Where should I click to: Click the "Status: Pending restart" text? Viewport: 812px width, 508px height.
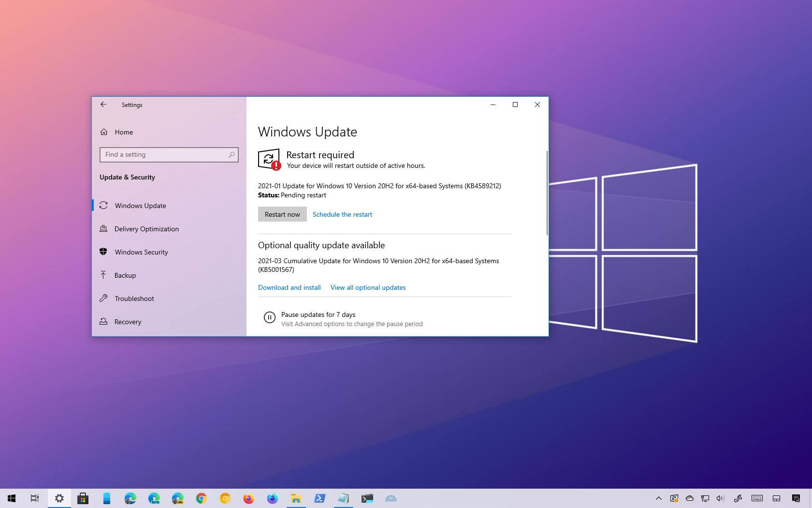pyautogui.click(x=292, y=195)
